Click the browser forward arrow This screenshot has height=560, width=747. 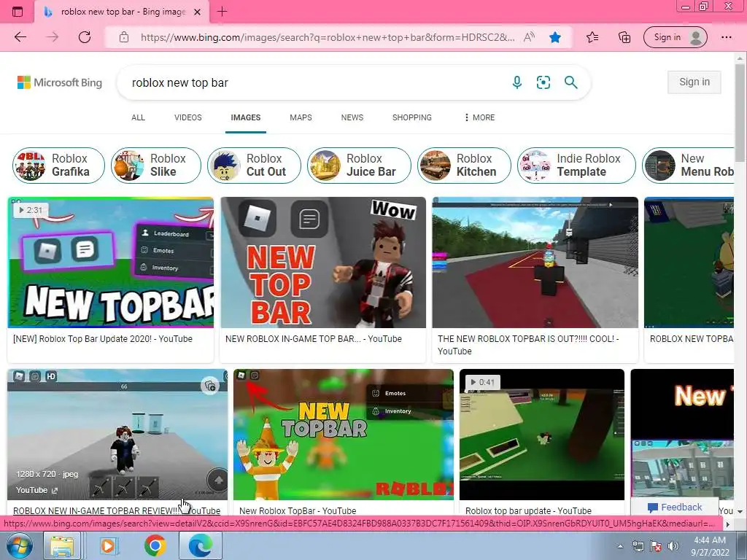click(53, 37)
